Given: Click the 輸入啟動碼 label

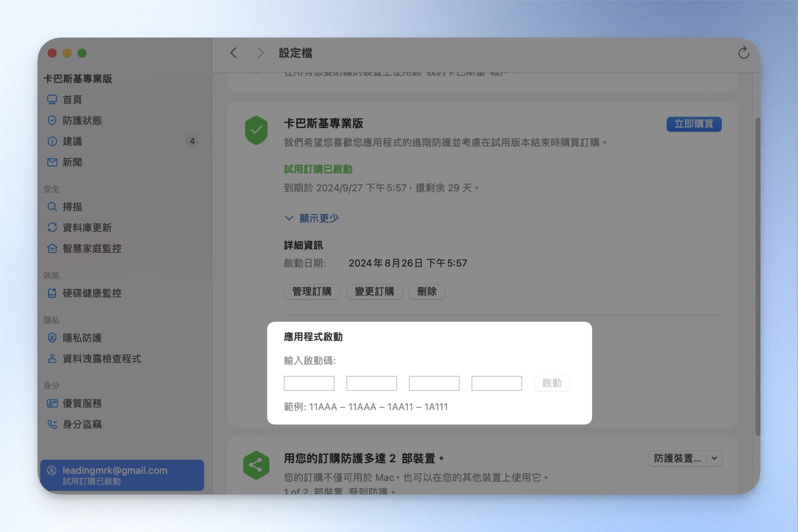Looking at the screenshot, I should tap(310, 360).
